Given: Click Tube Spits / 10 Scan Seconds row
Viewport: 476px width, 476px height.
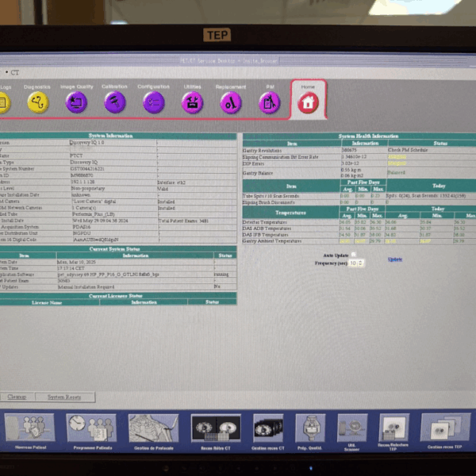Looking at the screenshot, I should point(271,196).
